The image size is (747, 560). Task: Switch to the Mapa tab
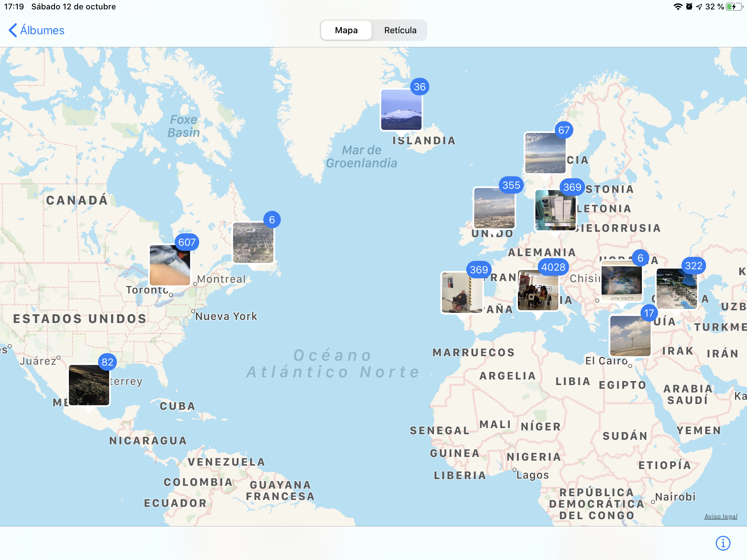pyautogui.click(x=346, y=30)
